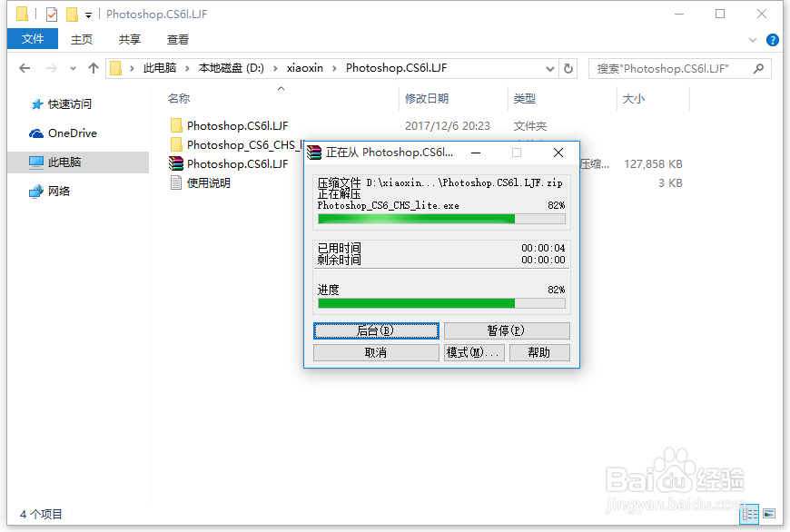Click the 2017/12/6 20:23 date cell
Viewport: 790px width, 532px height.
pos(448,125)
